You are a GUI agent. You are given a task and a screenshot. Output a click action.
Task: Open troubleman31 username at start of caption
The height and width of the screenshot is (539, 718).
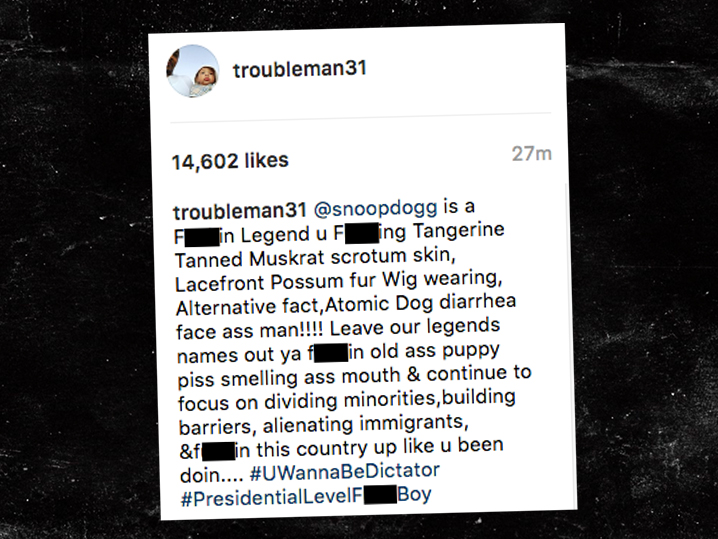239,211
